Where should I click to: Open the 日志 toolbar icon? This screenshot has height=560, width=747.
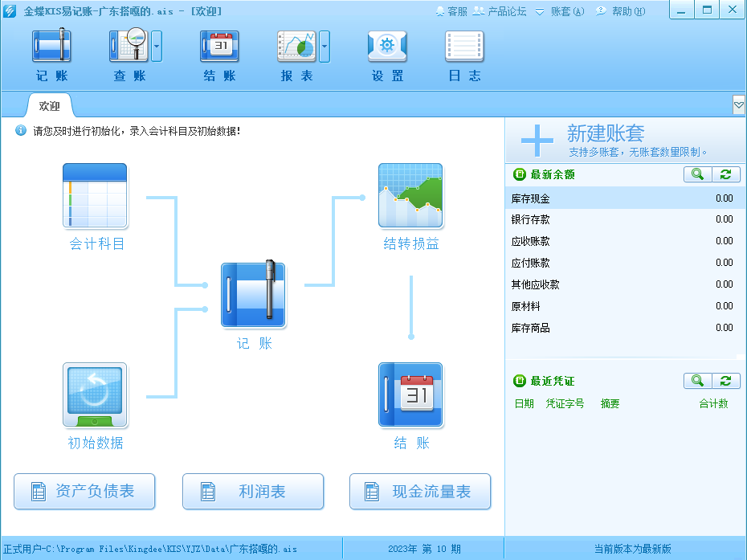(464, 46)
